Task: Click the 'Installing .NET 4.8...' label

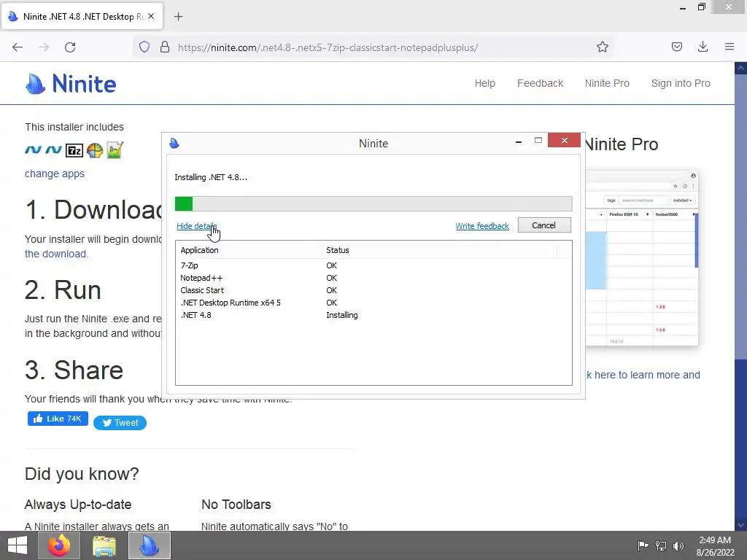Action: pos(211,177)
